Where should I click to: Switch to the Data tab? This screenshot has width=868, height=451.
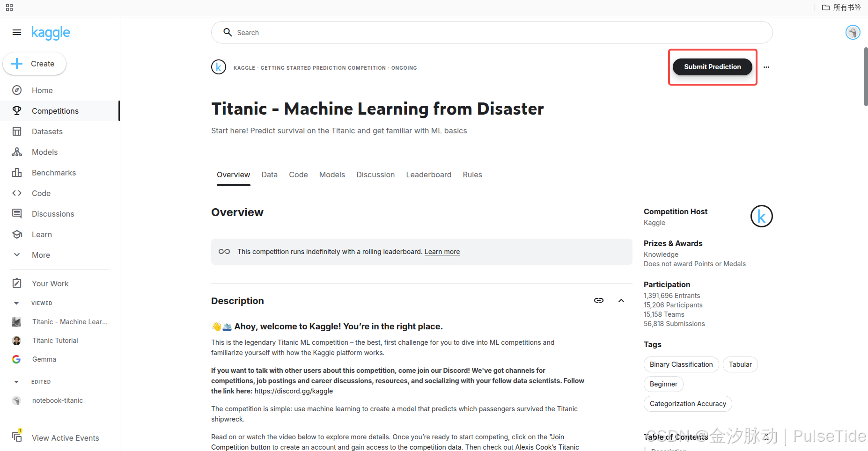pyautogui.click(x=269, y=175)
